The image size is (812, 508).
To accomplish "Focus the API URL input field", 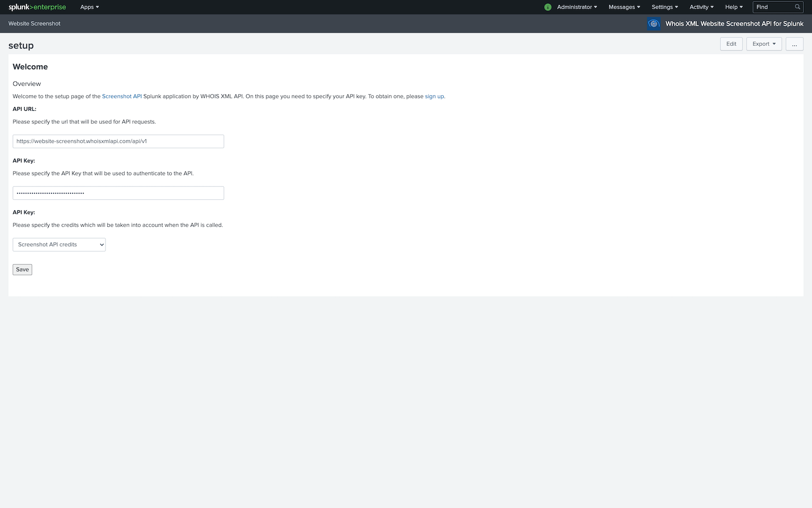I will point(118,141).
